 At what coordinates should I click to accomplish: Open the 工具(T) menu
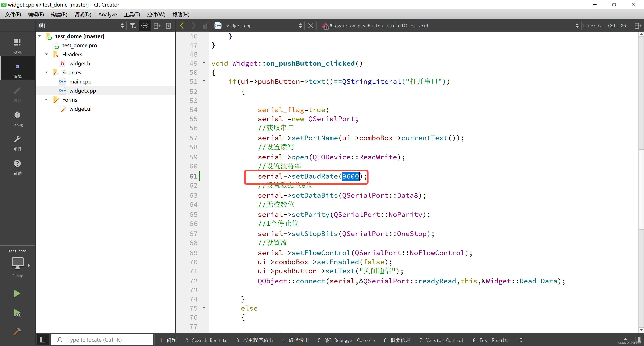132,14
